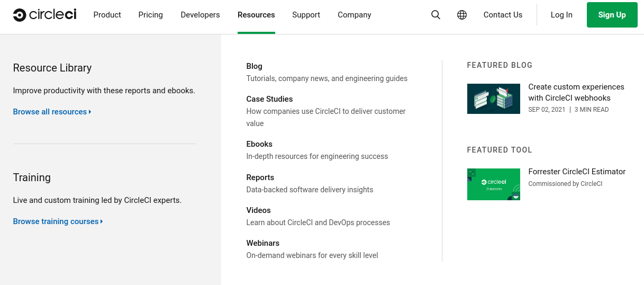644x285 pixels.
Task: Click the green Sign Up button
Action: coord(612,15)
